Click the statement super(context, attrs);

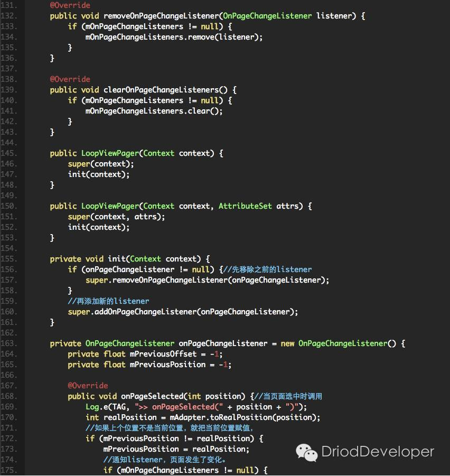coord(116,217)
